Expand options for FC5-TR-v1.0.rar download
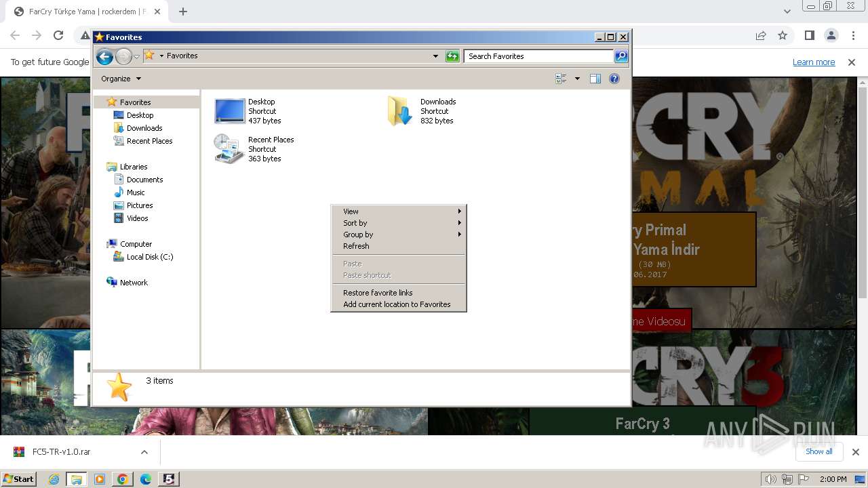This screenshot has width=868, height=488. click(x=144, y=451)
